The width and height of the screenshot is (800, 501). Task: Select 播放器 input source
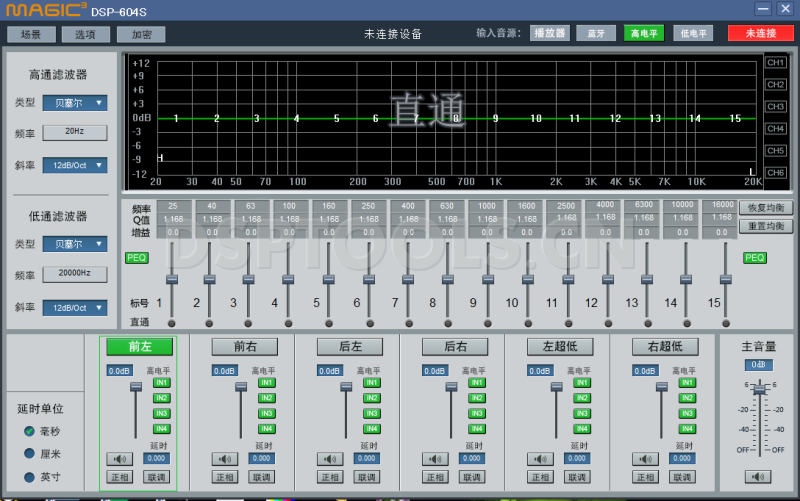(x=549, y=33)
